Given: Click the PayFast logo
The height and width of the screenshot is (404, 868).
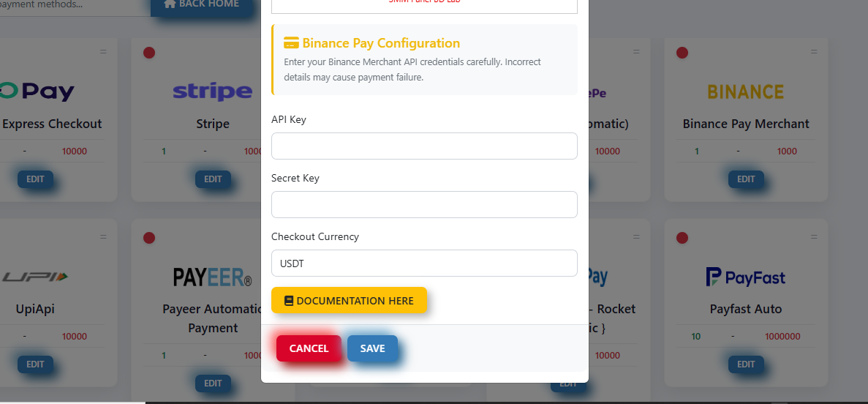Looking at the screenshot, I should pyautogui.click(x=746, y=277).
